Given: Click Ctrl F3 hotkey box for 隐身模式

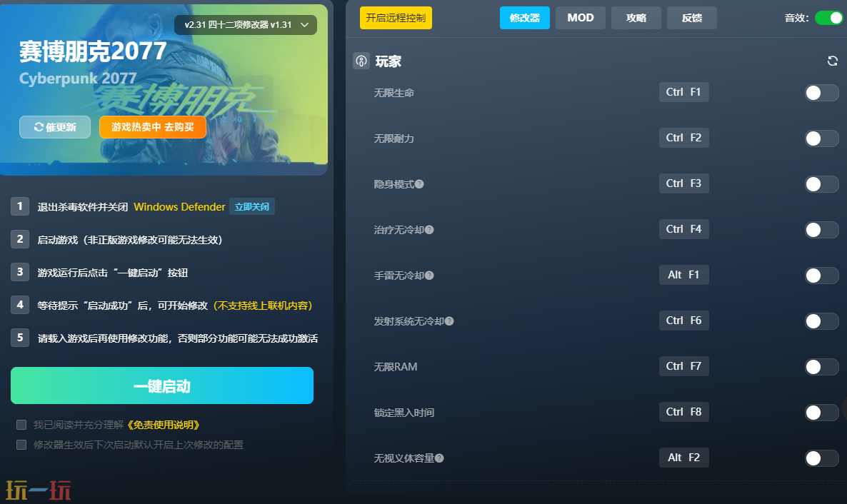Looking at the screenshot, I should pos(684,183).
